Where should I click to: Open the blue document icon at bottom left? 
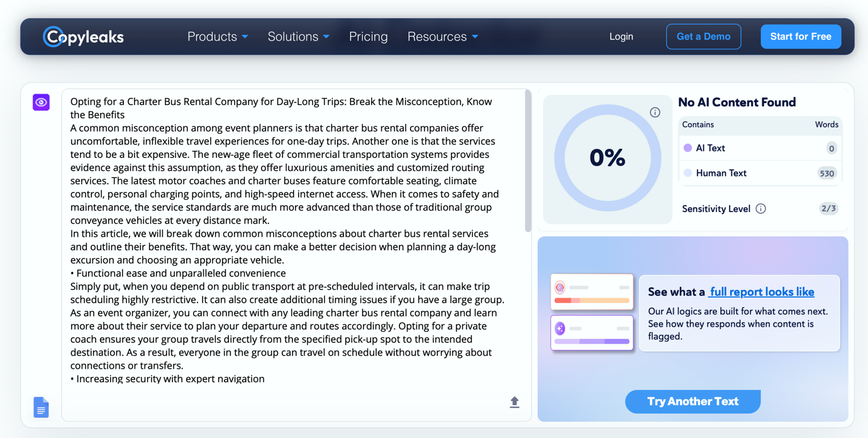tap(41, 407)
